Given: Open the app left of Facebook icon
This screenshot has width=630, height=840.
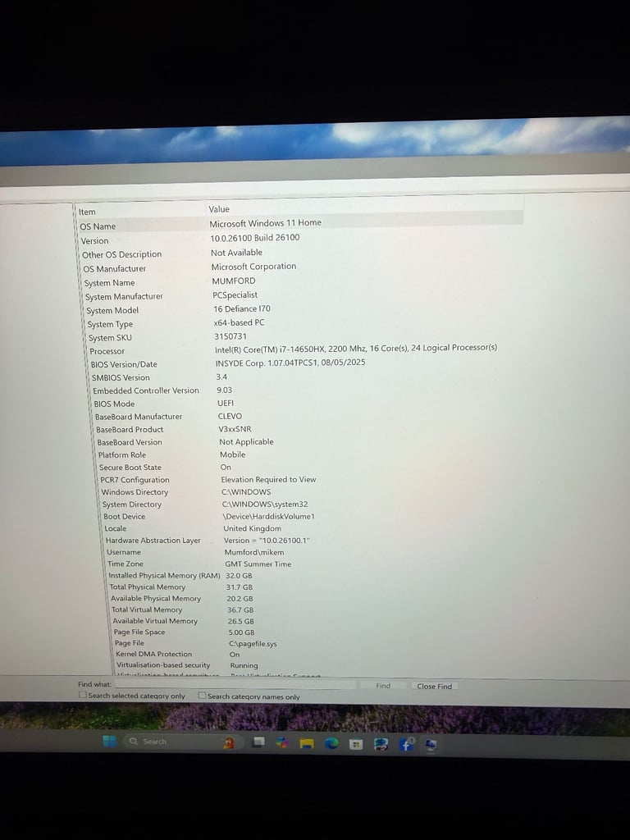Looking at the screenshot, I should point(381,744).
